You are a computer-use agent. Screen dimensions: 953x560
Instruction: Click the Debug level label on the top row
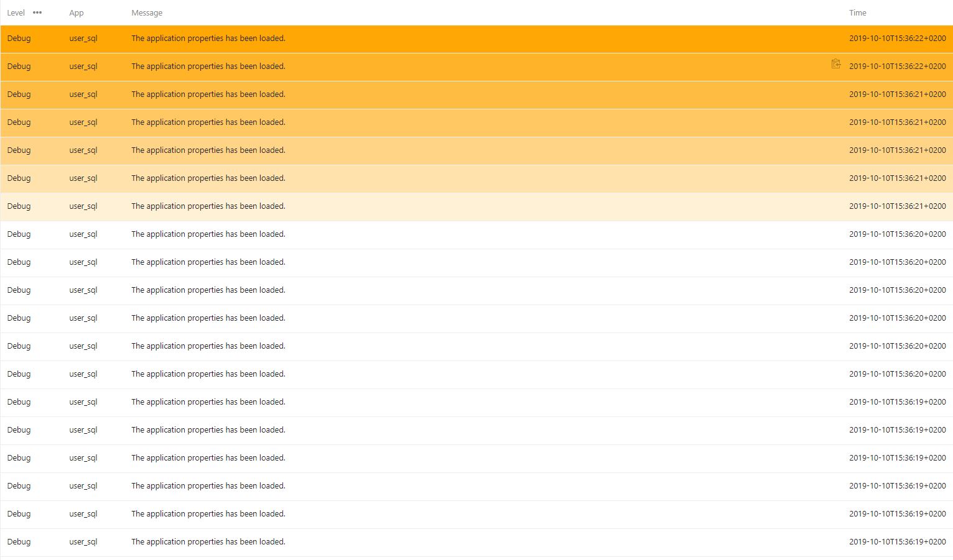[x=19, y=38]
